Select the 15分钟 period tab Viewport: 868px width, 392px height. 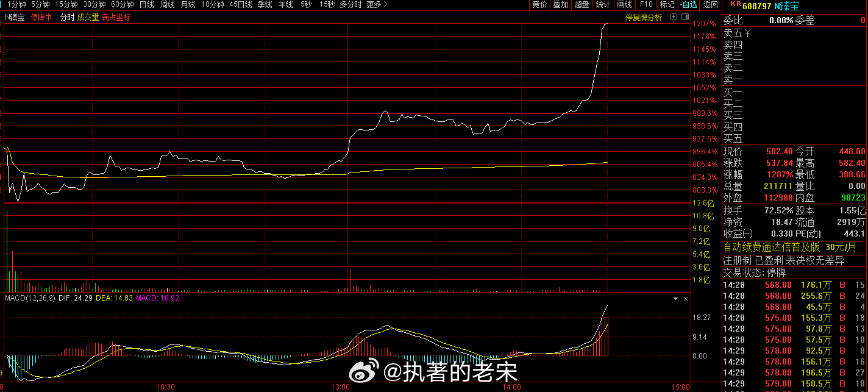tap(66, 4)
